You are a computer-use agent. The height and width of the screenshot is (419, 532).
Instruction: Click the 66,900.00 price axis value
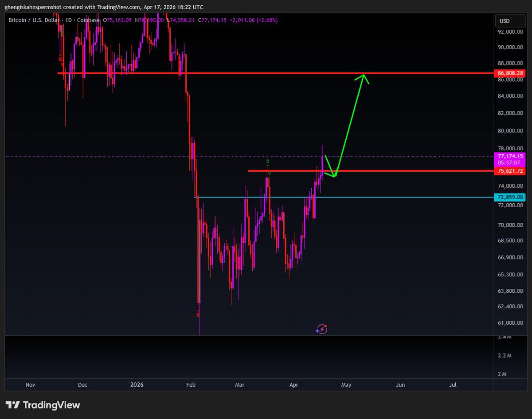pos(511,258)
